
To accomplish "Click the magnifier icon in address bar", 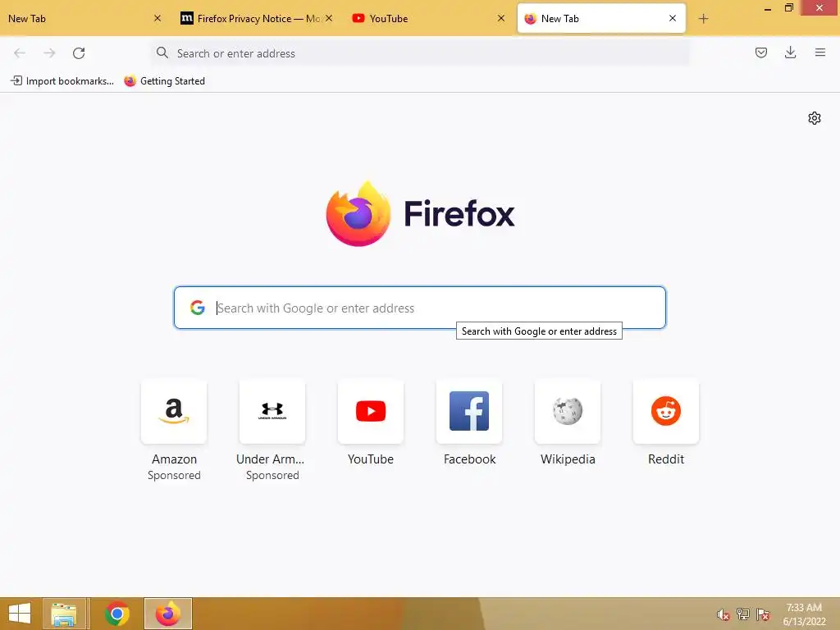I will (x=162, y=52).
